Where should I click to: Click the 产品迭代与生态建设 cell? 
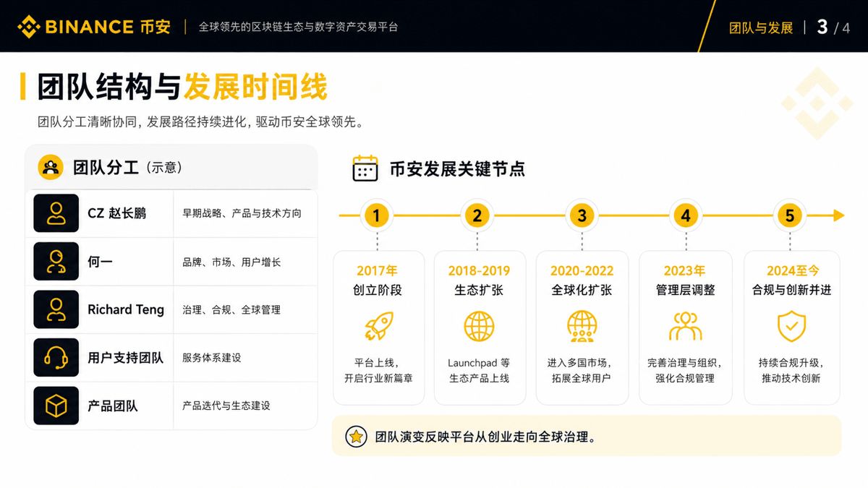pyautogui.click(x=226, y=406)
